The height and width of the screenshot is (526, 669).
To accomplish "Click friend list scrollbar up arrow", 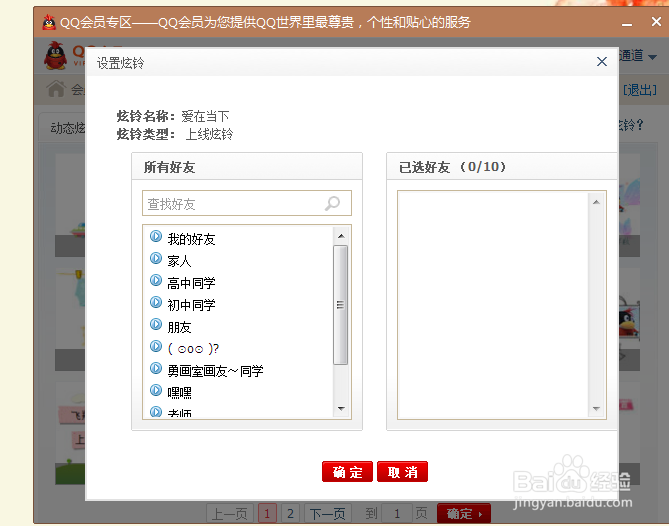I will 340,236.
